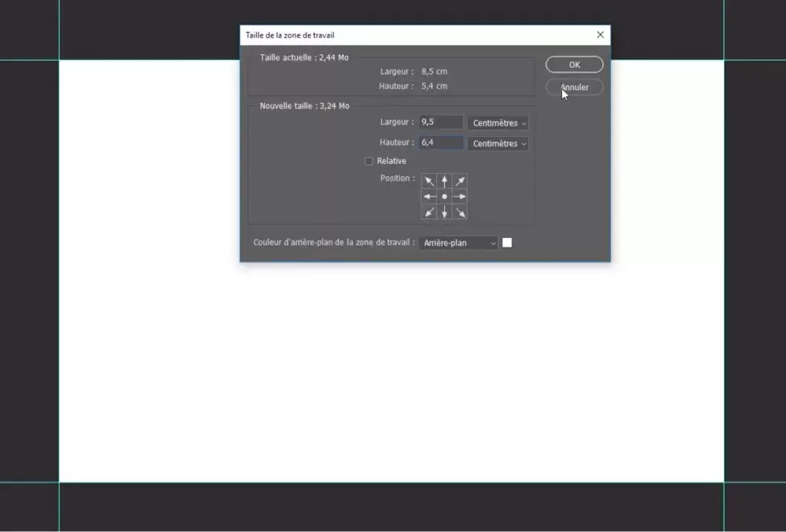Anchor canvas to middle-left arrow
Image resolution: width=786 pixels, height=532 pixels.
click(x=429, y=197)
